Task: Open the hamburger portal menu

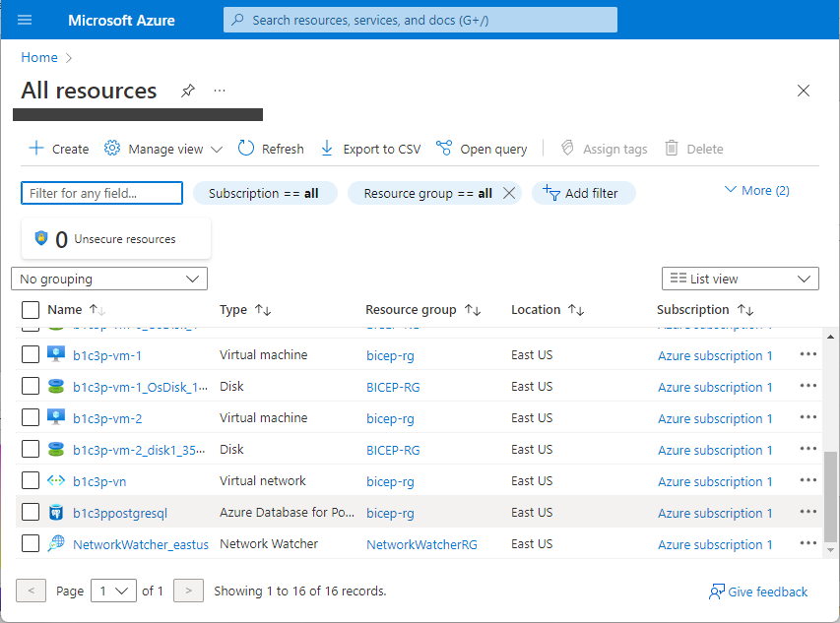Action: coord(25,21)
